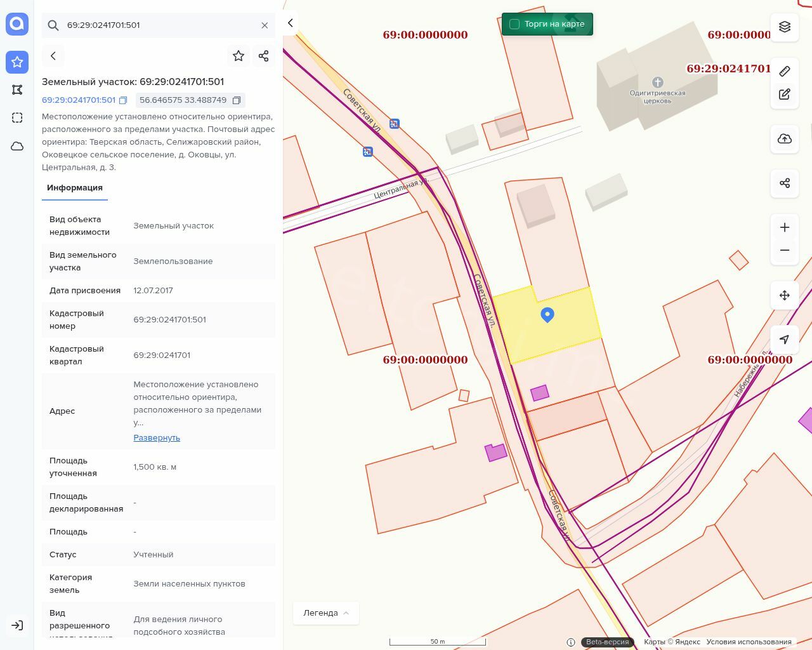Copy the cadastral number 69:29:0241701:501

(124, 100)
